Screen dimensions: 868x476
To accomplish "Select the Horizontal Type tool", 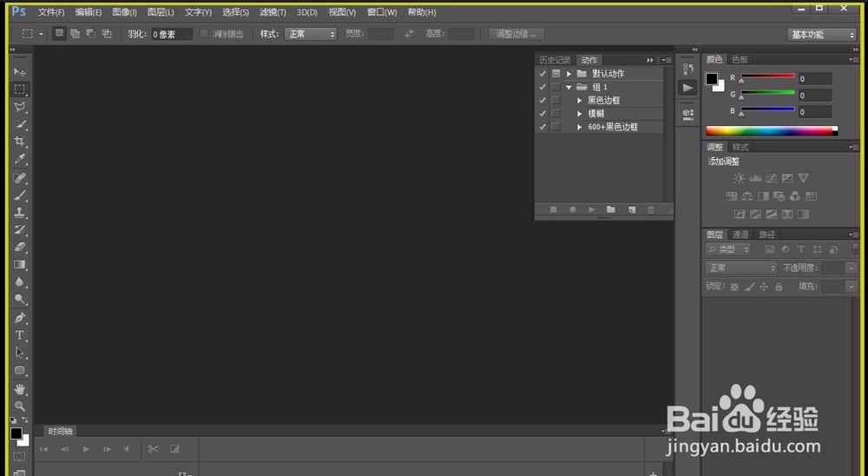I will (x=20, y=335).
